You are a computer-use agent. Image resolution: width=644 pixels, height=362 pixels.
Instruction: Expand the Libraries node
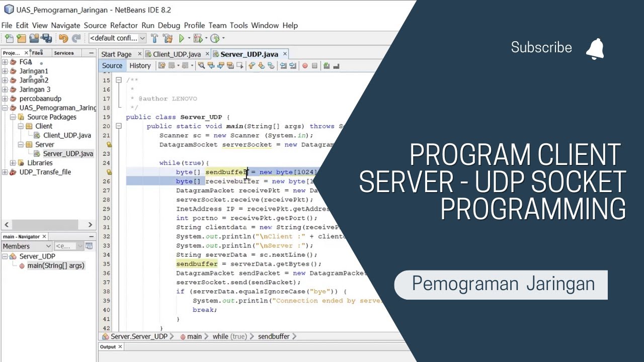coord(13,163)
